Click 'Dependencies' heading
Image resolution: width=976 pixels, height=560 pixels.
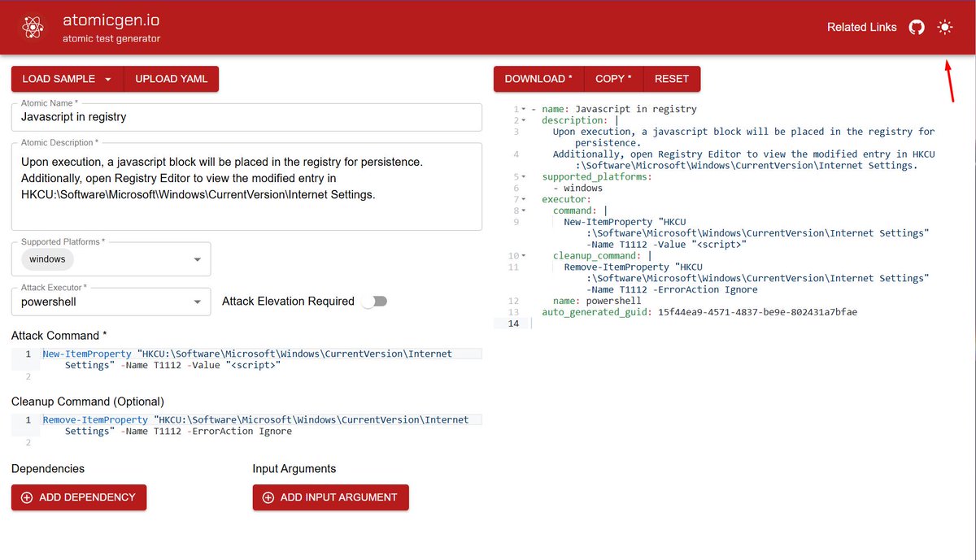click(48, 469)
